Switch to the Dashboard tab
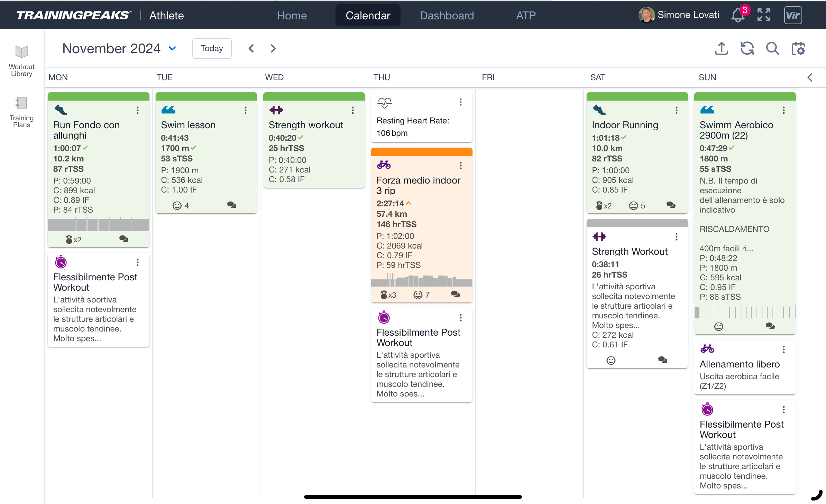 pyautogui.click(x=447, y=16)
